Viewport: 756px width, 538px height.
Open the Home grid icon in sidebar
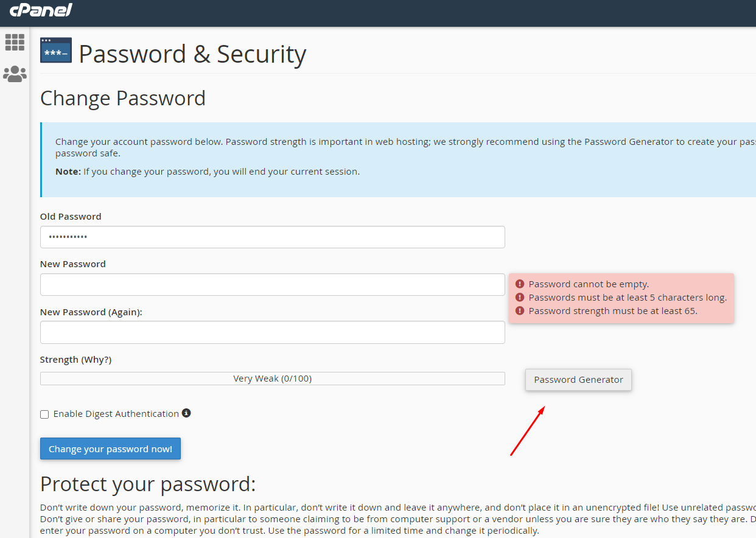[x=15, y=42]
